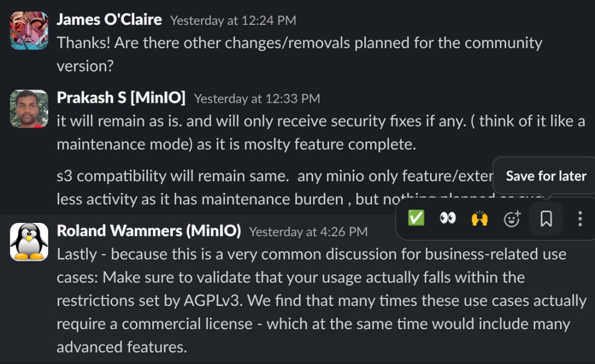Click the Save for later tooltip
This screenshot has width=595, height=364.
[x=546, y=176]
